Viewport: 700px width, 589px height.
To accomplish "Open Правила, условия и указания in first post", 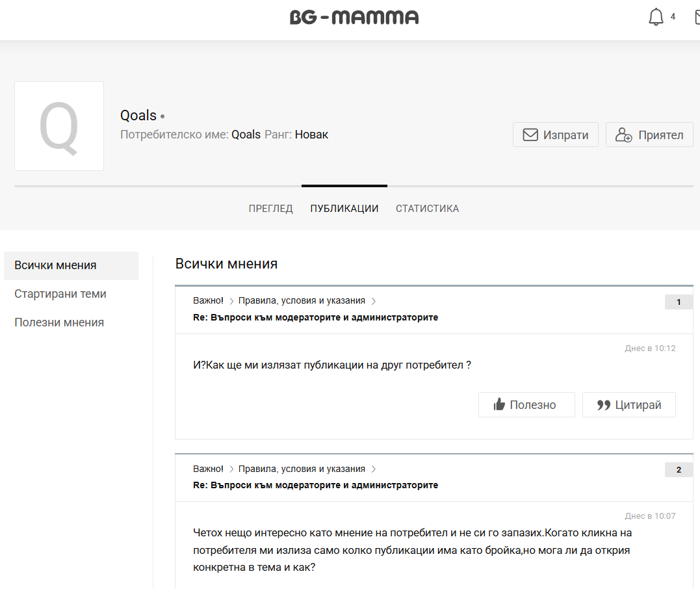I will 302,301.
